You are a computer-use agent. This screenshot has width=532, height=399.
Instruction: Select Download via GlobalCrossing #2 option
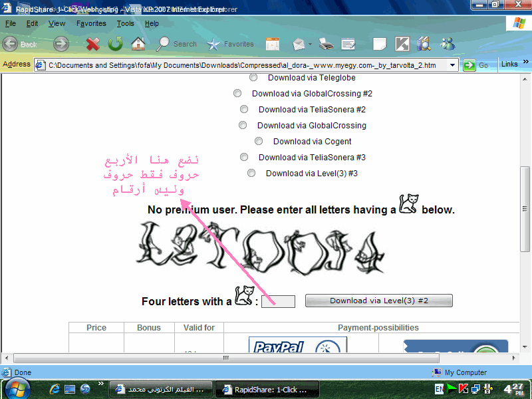tap(237, 93)
